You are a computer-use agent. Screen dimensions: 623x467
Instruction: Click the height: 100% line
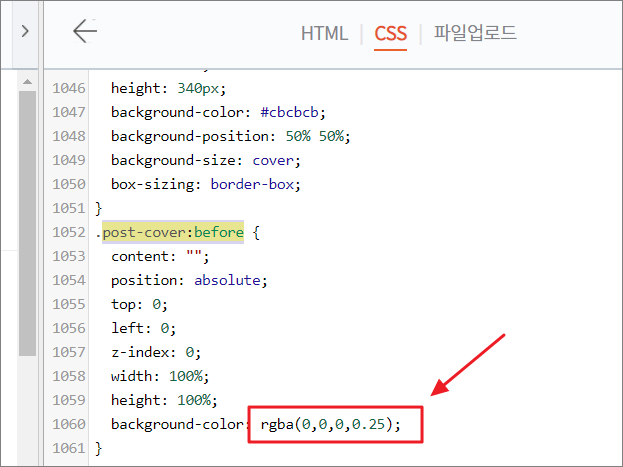click(x=164, y=400)
